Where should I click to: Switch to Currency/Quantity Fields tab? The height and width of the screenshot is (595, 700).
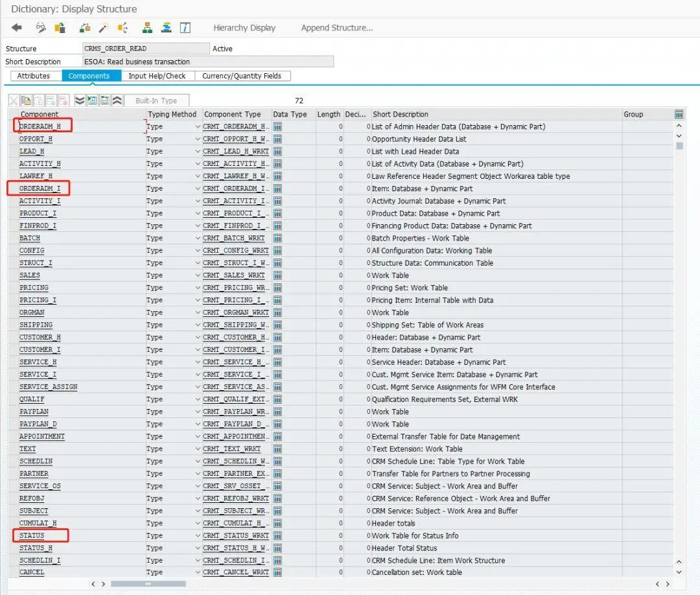point(242,76)
